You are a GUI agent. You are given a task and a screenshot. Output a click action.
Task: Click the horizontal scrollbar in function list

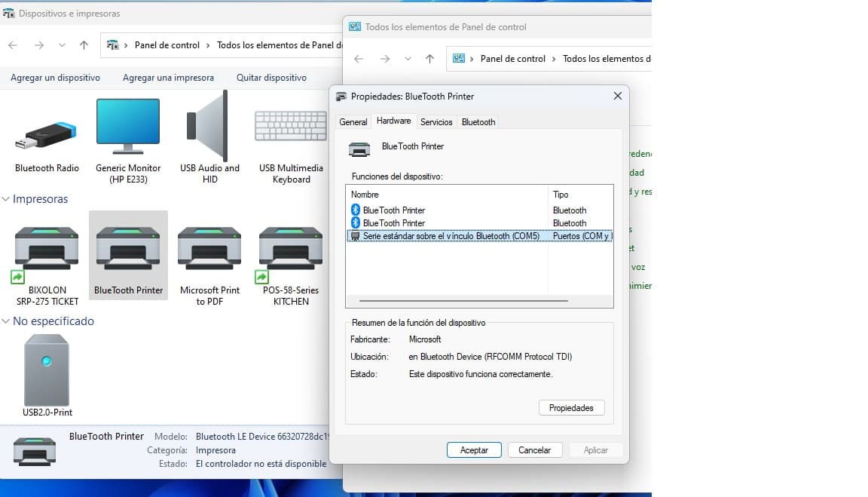click(x=463, y=301)
